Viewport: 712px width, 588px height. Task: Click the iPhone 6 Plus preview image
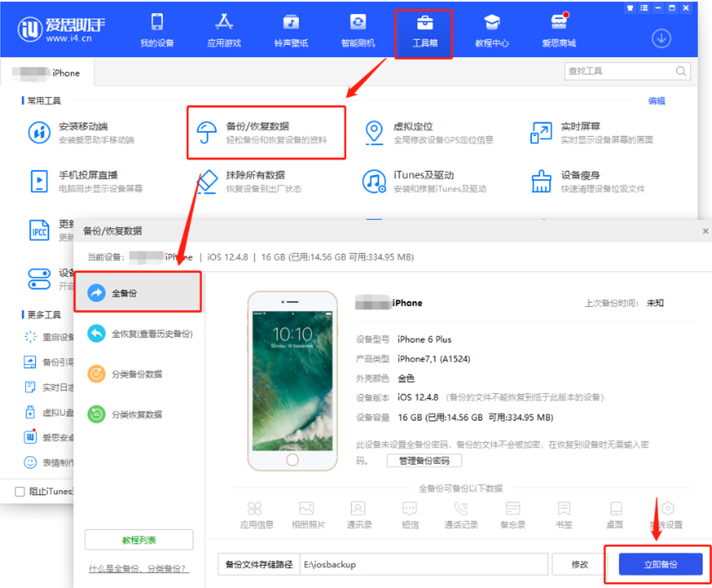[x=292, y=381]
